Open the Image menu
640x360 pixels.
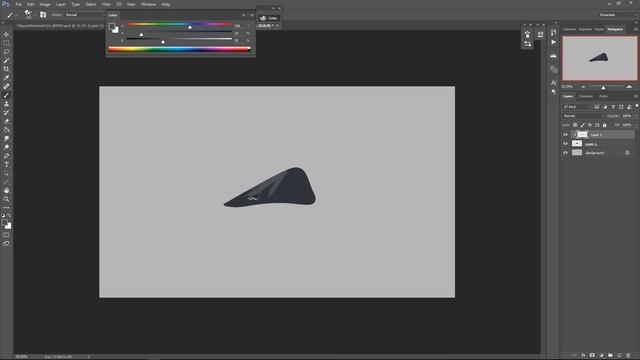(x=45, y=4)
